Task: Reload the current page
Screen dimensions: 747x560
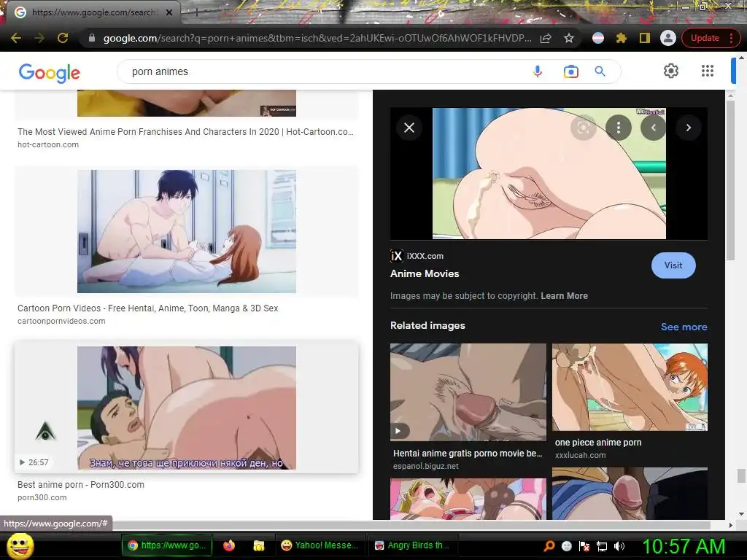Action: click(63, 38)
